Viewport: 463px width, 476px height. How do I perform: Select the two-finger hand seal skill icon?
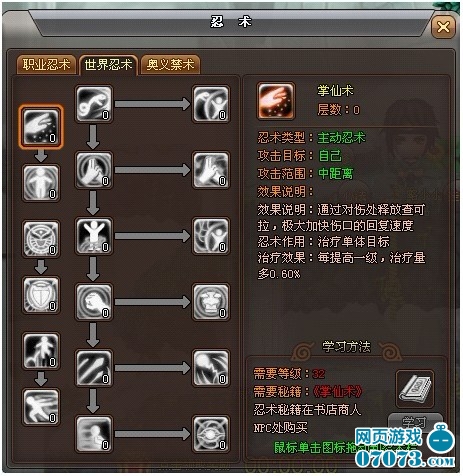point(94,170)
